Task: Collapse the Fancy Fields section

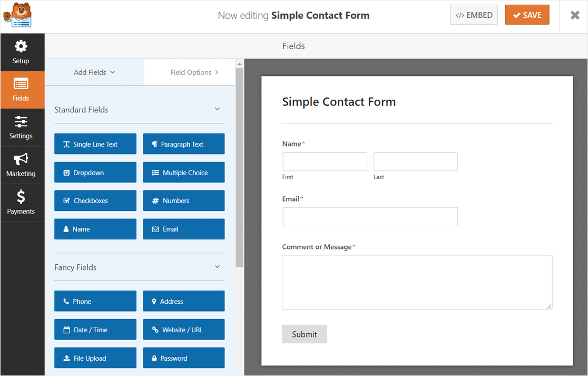Action: click(x=217, y=267)
